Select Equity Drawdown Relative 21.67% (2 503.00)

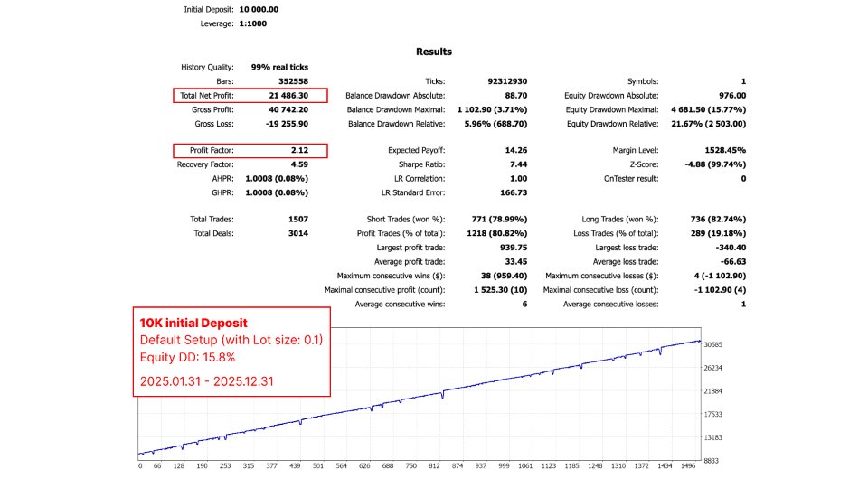click(709, 124)
